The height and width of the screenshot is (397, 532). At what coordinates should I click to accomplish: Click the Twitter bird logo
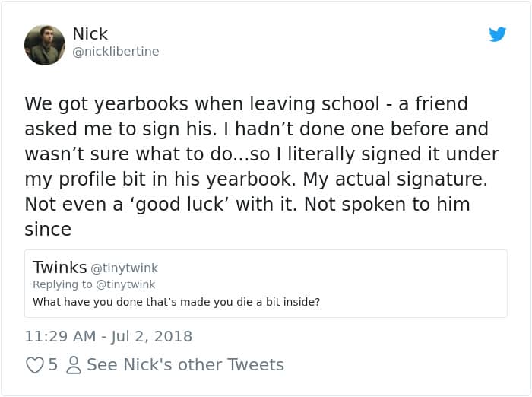tap(497, 34)
